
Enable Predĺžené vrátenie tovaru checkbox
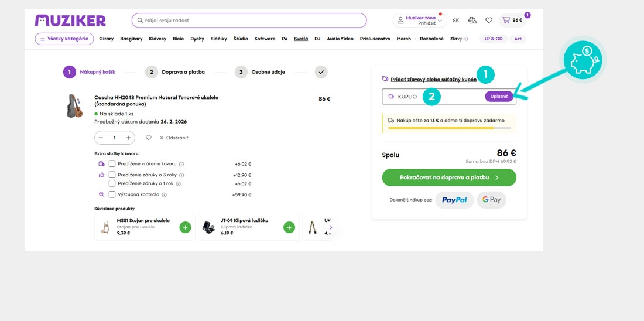click(x=112, y=163)
